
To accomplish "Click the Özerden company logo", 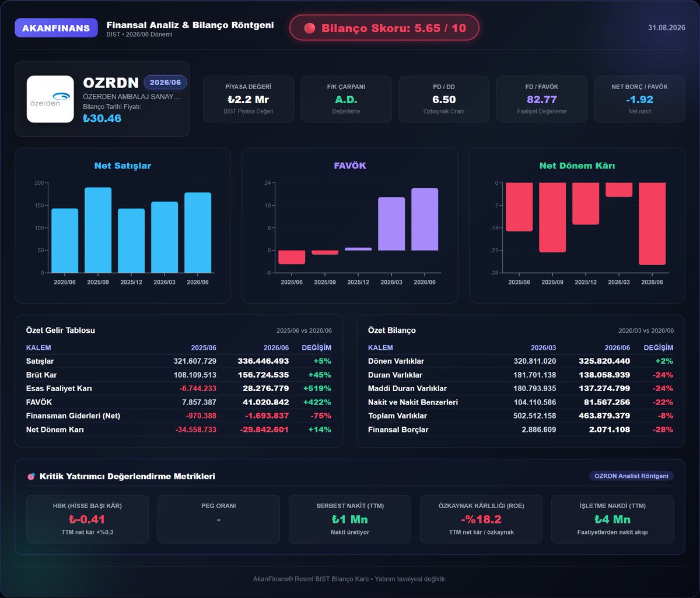I will click(x=50, y=99).
